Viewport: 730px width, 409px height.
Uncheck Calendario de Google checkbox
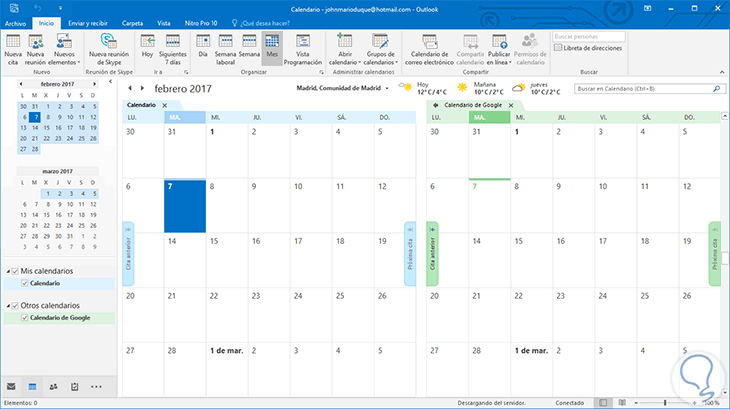click(25, 318)
